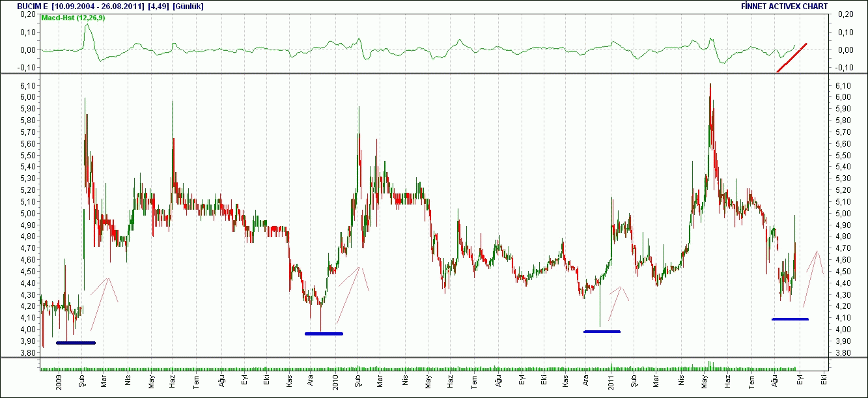Select the blue support line above 2011 label
Viewport: 868px width, 398px height.
click(x=602, y=332)
